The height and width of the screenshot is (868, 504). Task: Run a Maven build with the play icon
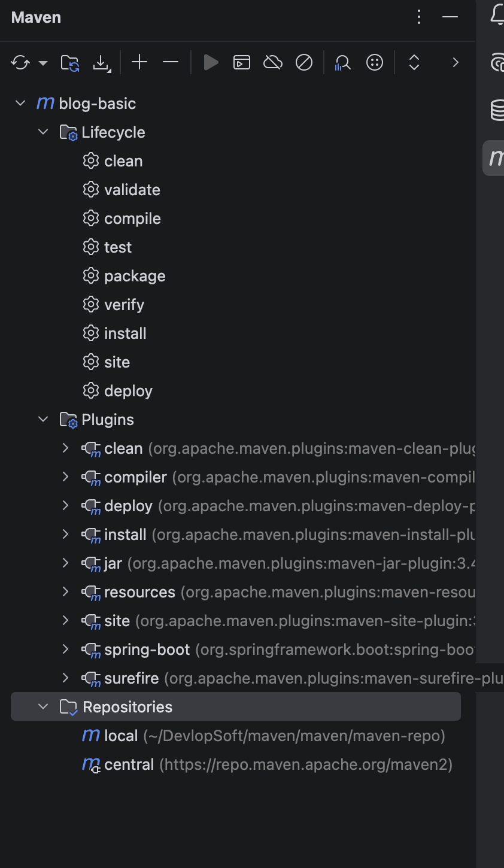(x=211, y=62)
